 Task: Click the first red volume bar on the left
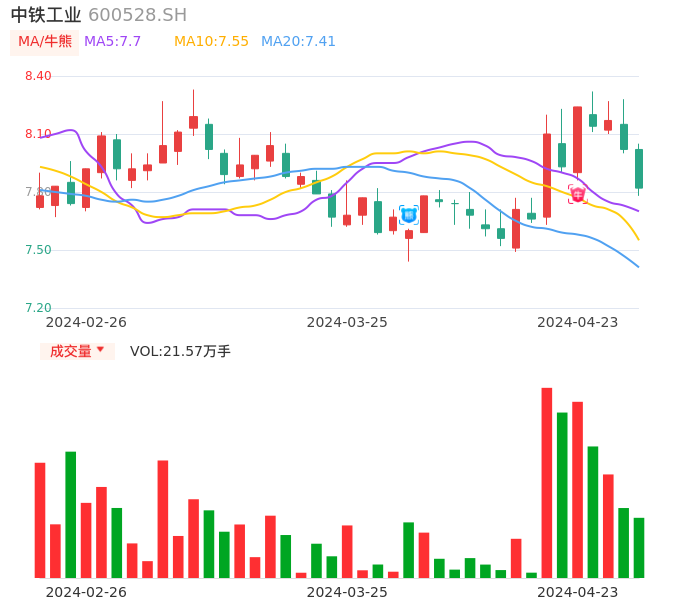coord(40,520)
